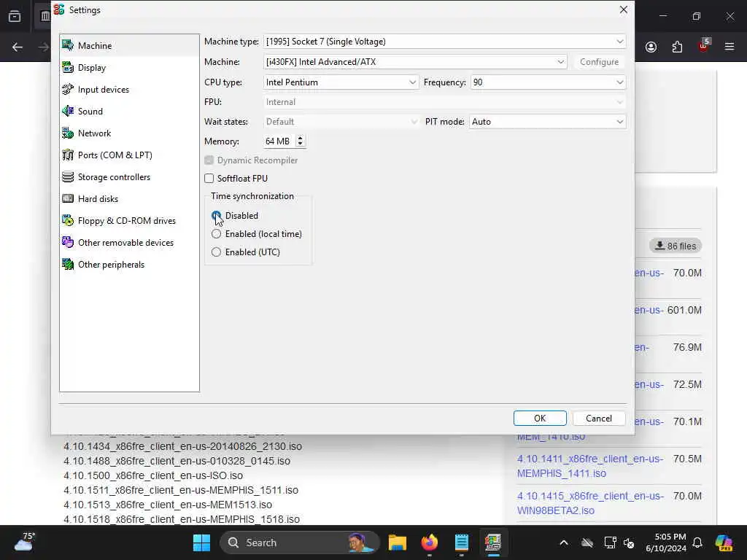Open the Firefox extensions puzzle icon

(677, 47)
